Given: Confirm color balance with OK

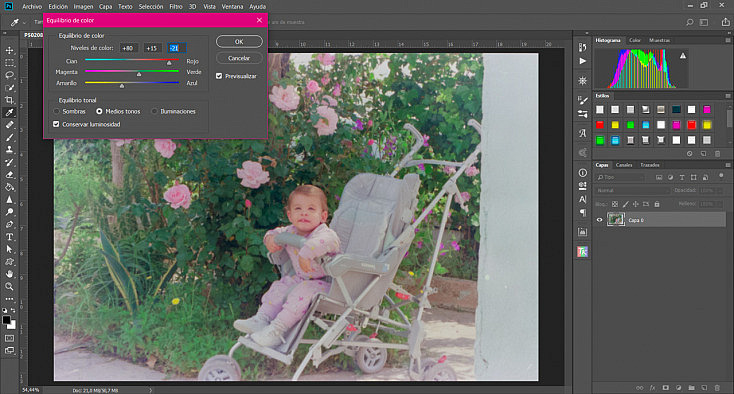Looking at the screenshot, I should click(x=239, y=42).
